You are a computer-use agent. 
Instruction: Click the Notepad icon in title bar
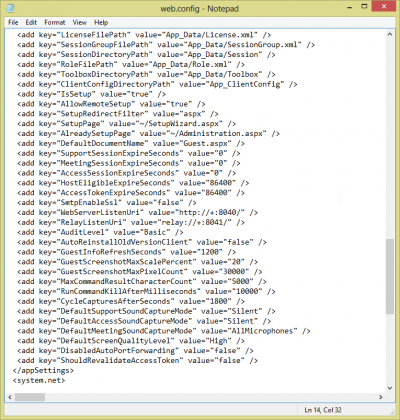pyautogui.click(x=11, y=8)
